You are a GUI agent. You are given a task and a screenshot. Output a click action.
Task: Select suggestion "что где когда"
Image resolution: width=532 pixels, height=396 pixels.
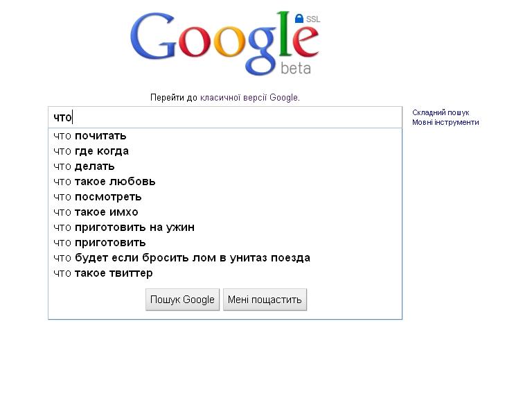tap(91, 151)
